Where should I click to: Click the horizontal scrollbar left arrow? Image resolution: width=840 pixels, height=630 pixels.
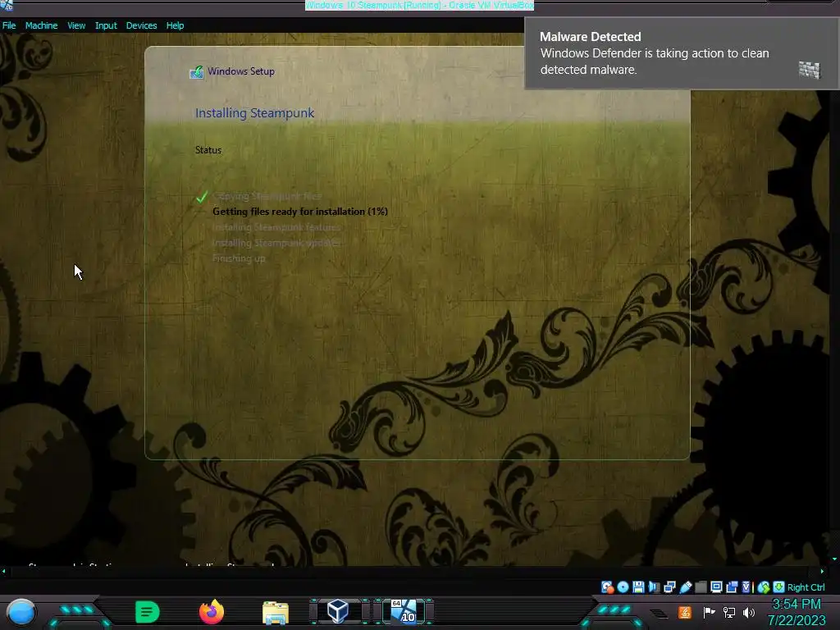[x=4, y=571]
